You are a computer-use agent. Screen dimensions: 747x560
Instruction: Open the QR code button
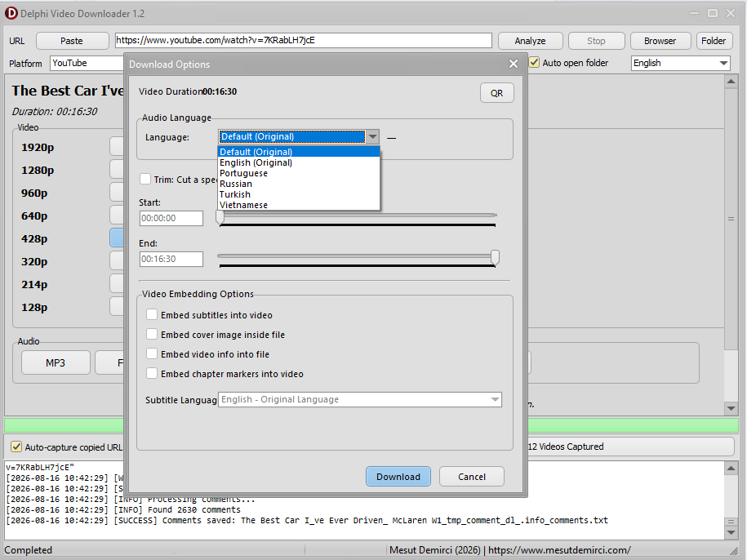click(497, 93)
